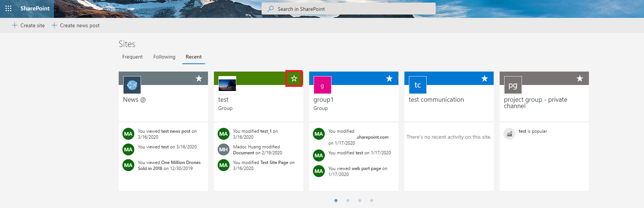The height and width of the screenshot is (208, 644).
Task: Toggle follow star on test site card
Action: [294, 79]
